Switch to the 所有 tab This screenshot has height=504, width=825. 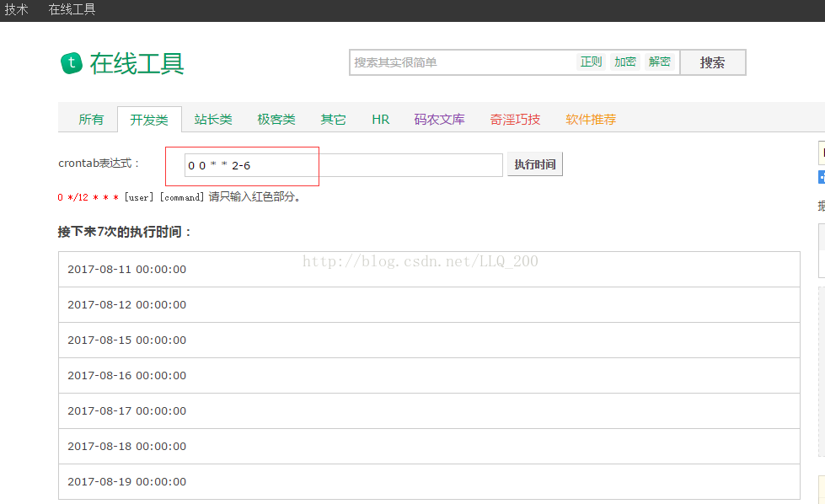pyautogui.click(x=91, y=120)
